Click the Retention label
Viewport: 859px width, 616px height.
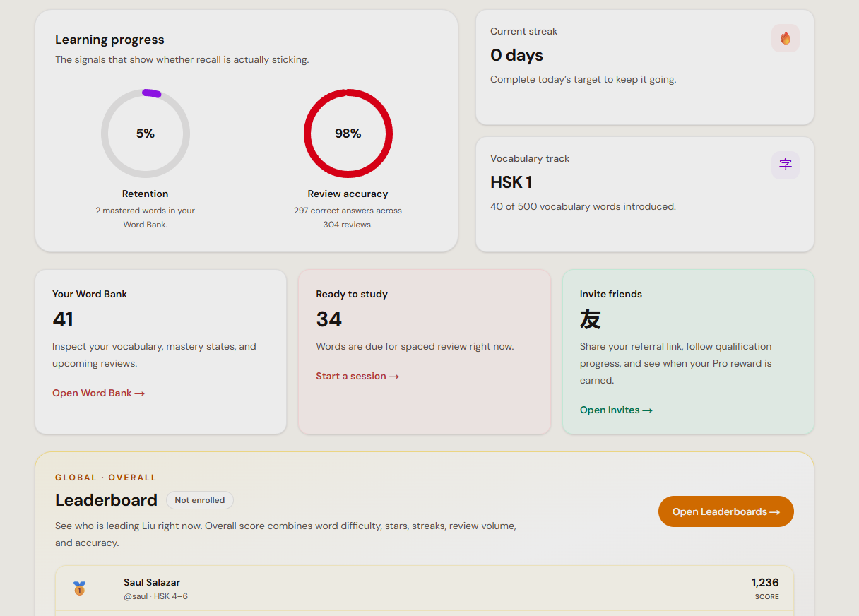[146, 194]
